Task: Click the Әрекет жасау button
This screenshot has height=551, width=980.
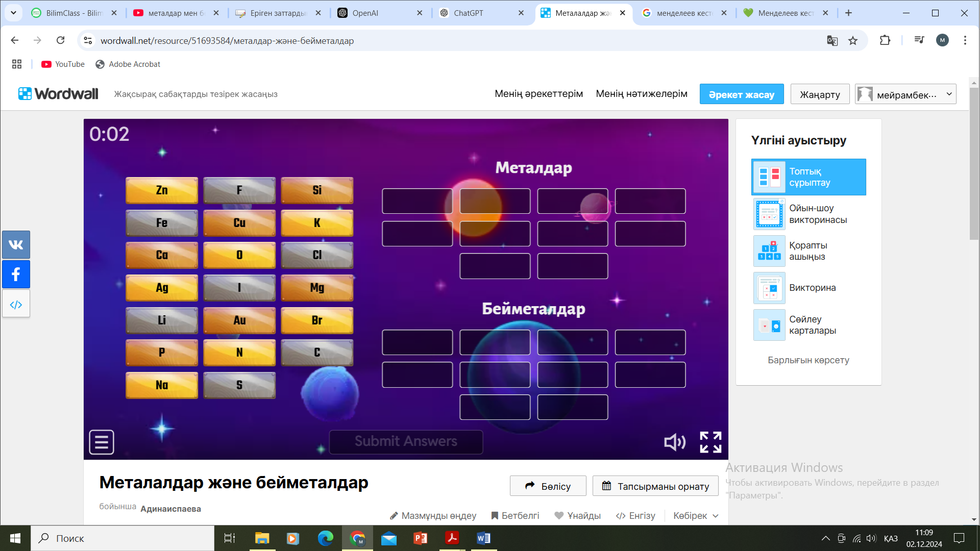Action: 741,94
